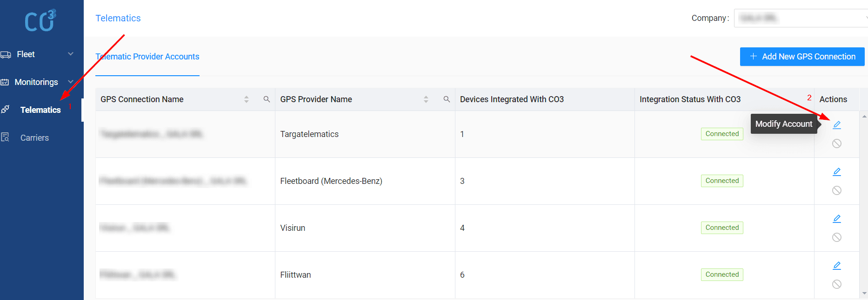Expand the Fleet menu chevron
Viewport: 868px width, 300px height.
tap(71, 54)
